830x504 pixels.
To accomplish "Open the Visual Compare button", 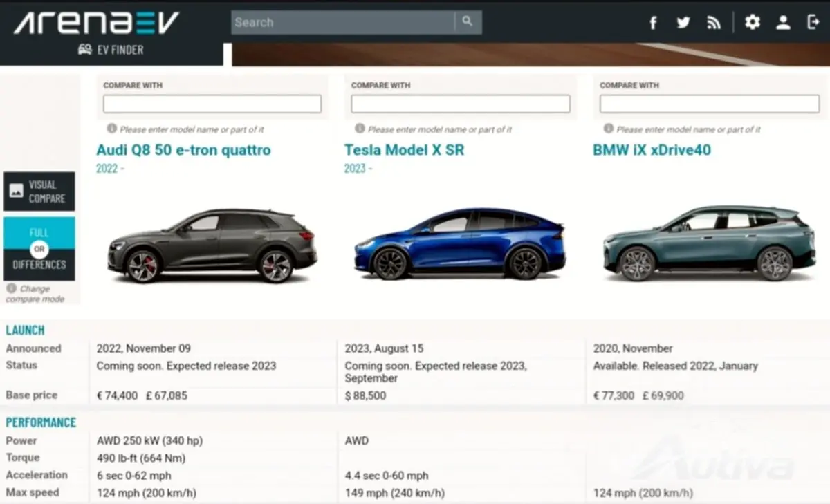I will click(39, 192).
